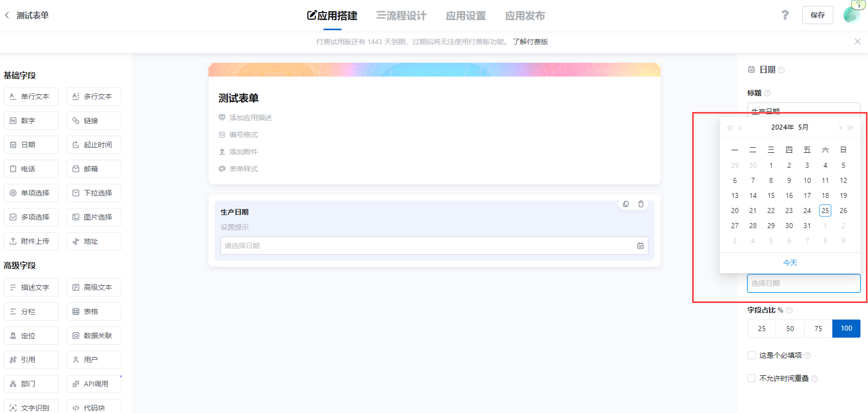The height and width of the screenshot is (413, 868).
Task: Add a 日期 date field from palette
Action: tap(31, 145)
